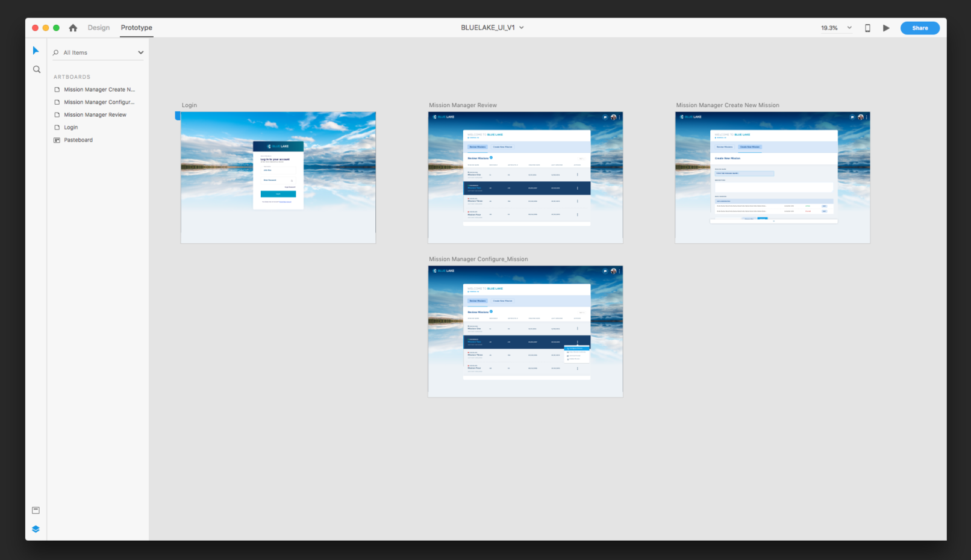Select Mission Manager Review in artboards list
Screen dimensions: 971x560
95,115
